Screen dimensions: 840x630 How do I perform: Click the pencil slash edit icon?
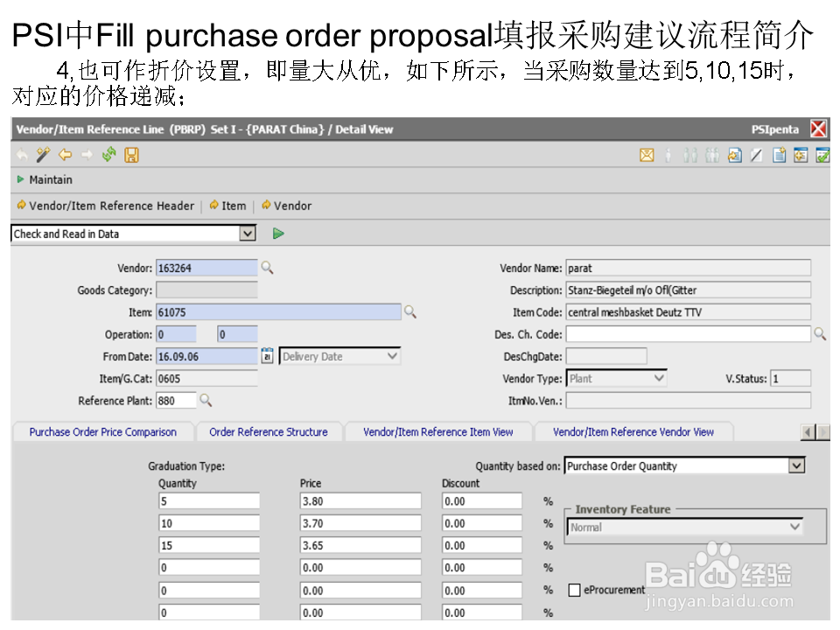[756, 155]
